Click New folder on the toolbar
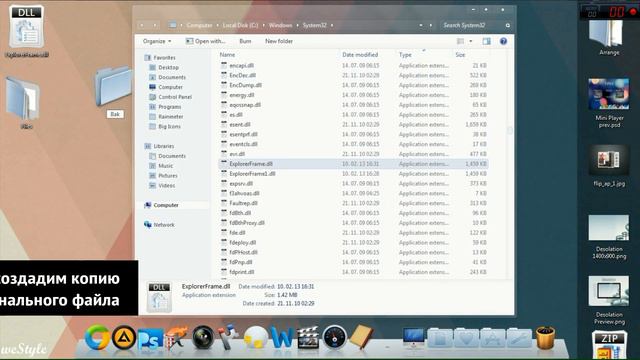Screen dimensions: 640x360 (279, 41)
